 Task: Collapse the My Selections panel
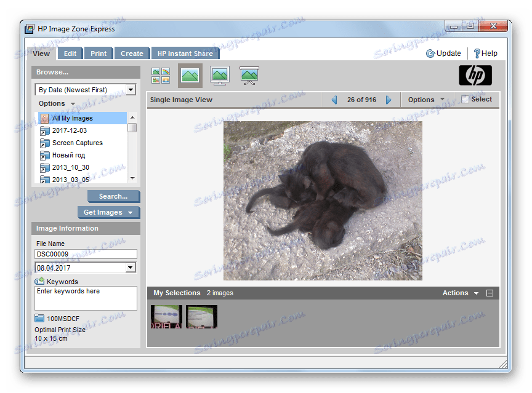(x=490, y=293)
